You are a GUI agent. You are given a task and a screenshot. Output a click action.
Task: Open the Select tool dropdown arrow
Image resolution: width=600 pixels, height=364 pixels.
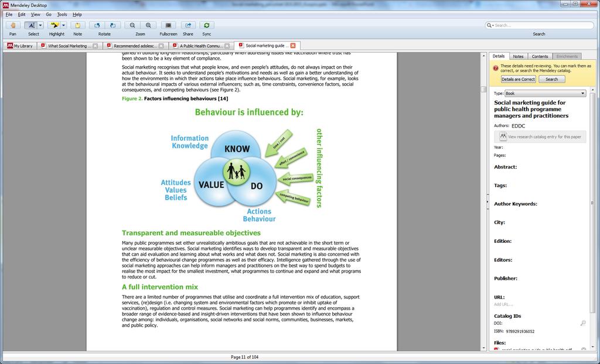pos(40,25)
